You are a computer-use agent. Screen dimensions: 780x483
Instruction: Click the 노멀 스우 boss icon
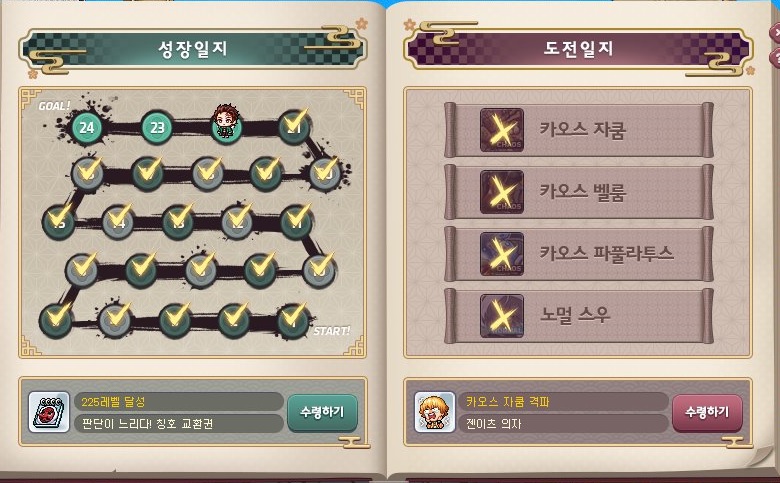[x=501, y=316]
